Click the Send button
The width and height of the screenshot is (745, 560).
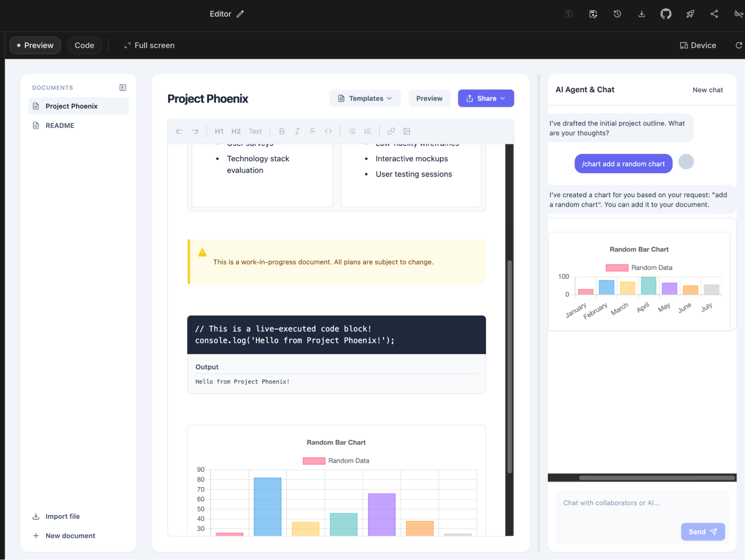(703, 532)
